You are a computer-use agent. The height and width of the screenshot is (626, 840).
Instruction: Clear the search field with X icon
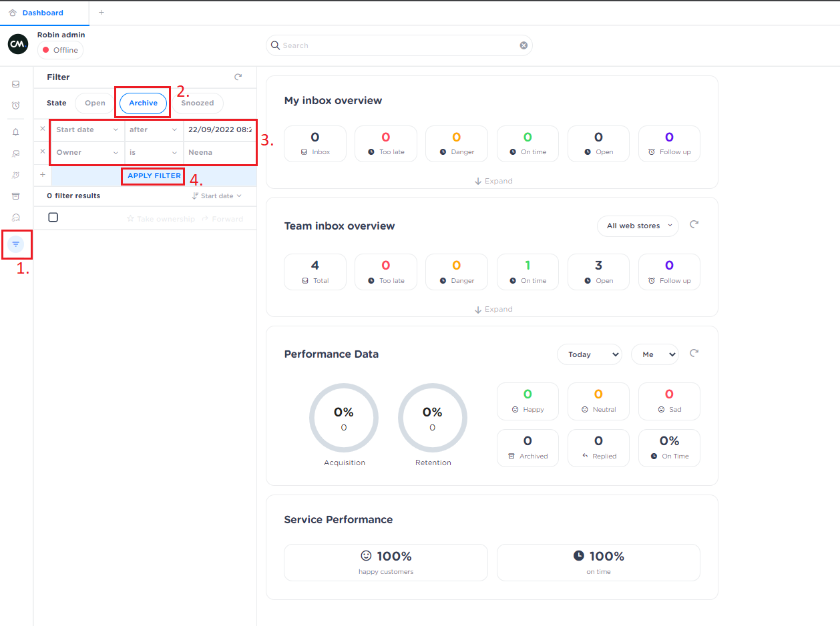523,45
